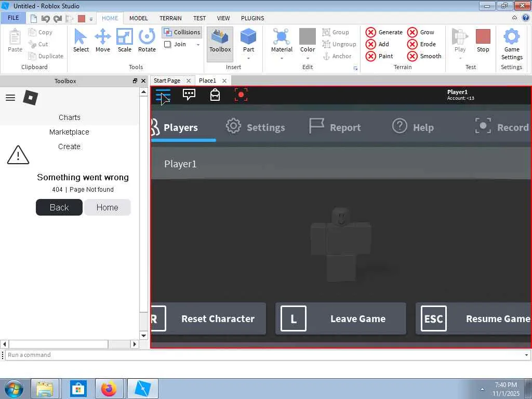The height and width of the screenshot is (399, 532).
Task: Enable the Join checkbox
Action: (x=168, y=44)
